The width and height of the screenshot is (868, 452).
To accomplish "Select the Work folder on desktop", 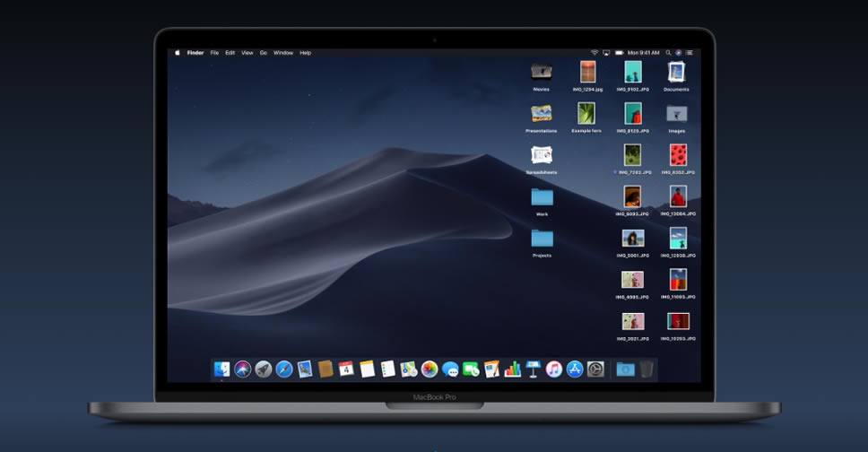I will tap(542, 197).
